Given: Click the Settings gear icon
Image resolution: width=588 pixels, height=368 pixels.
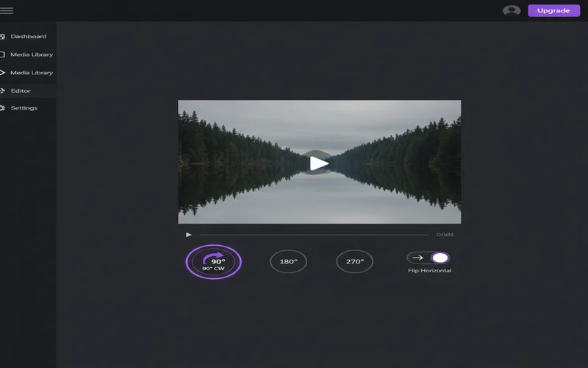Looking at the screenshot, I should click(x=2, y=108).
